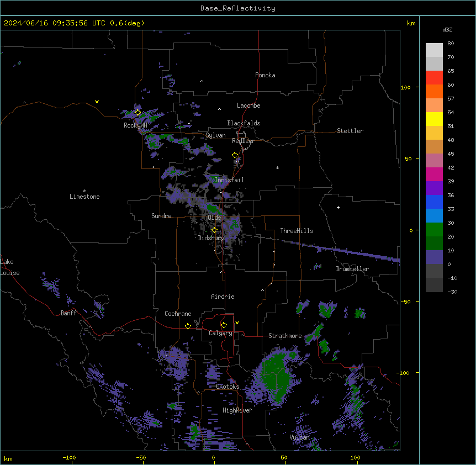Click the Cochrane map label
476x465 pixels.
178,314
